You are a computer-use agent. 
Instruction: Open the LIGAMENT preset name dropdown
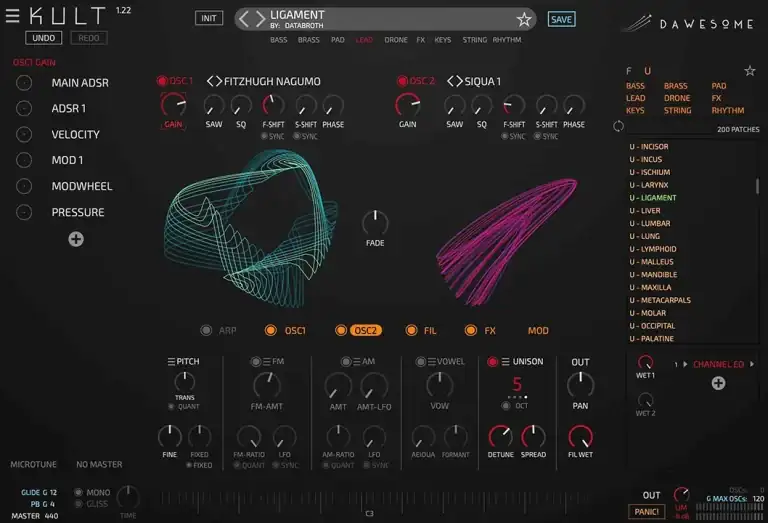pos(297,15)
